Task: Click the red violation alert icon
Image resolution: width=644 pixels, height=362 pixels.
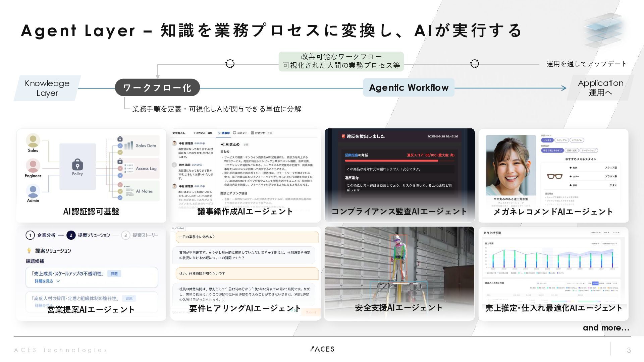Action: point(343,136)
